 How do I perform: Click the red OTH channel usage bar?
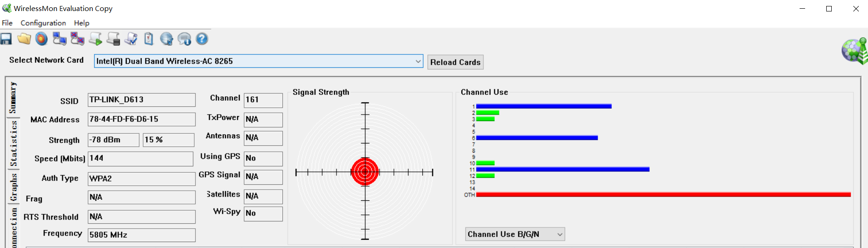tap(664, 195)
